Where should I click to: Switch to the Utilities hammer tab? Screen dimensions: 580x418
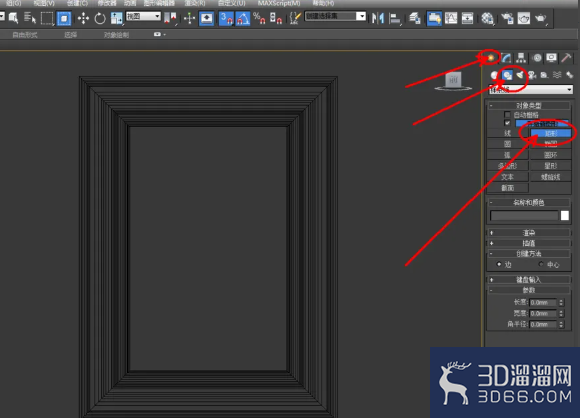coord(566,58)
